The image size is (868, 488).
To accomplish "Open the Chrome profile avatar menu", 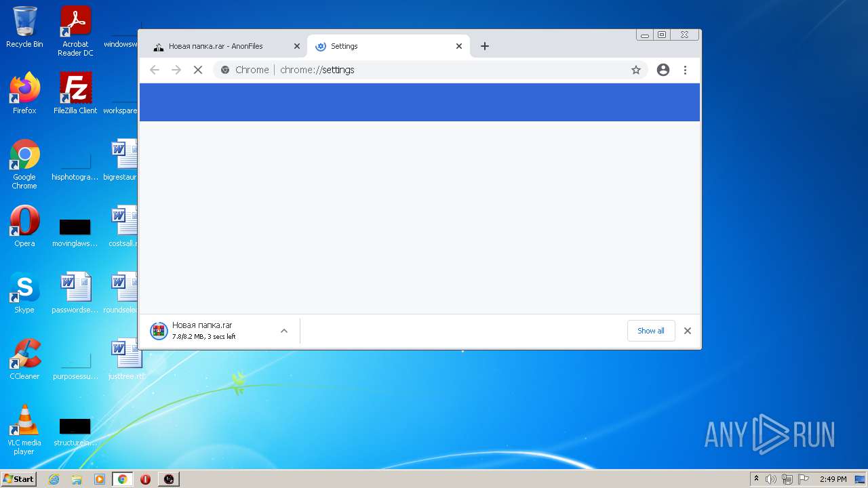I will pos(663,70).
